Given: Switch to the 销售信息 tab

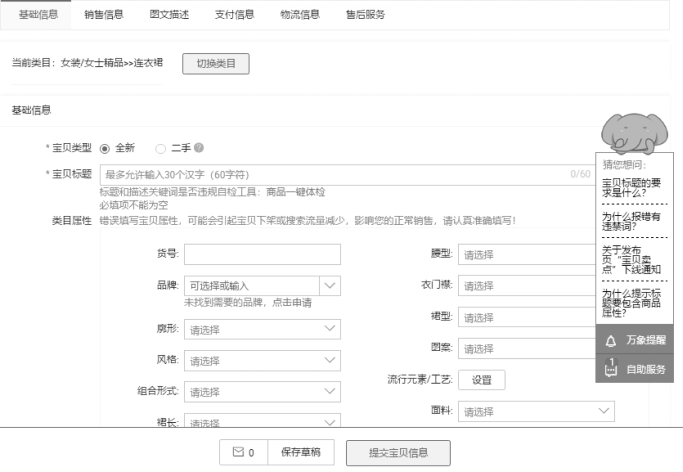Looking at the screenshot, I should pos(104,14).
